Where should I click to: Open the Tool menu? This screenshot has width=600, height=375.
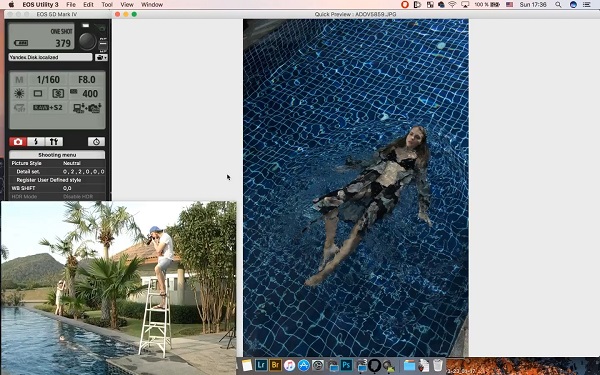[x=107, y=5]
